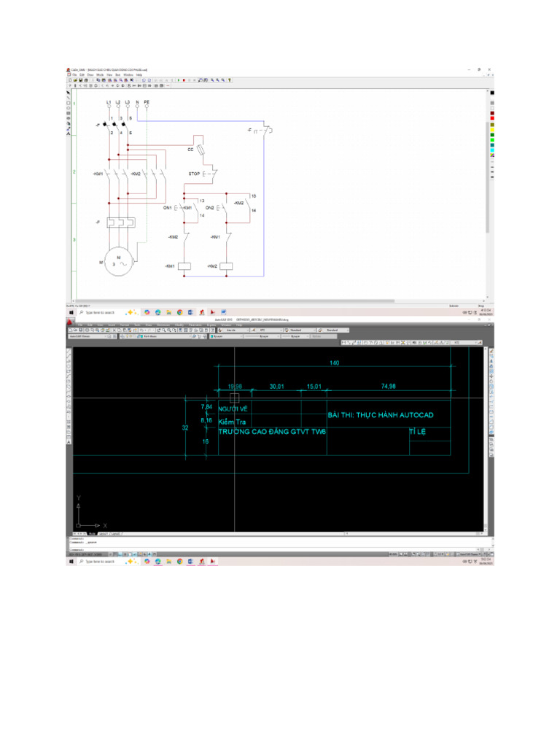Viewport: 560px width, 747px height.
Task: Select the text A tool in CADe_SIMU
Action: (x=68, y=134)
